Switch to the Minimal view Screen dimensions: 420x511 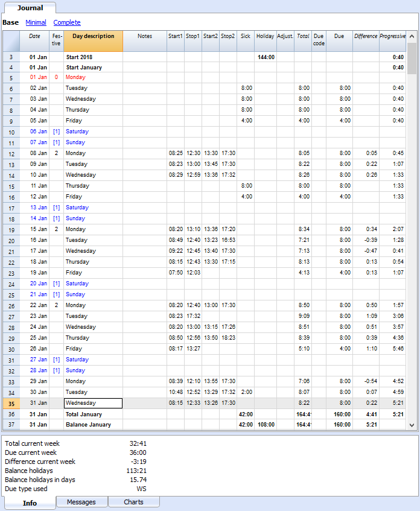(x=36, y=22)
